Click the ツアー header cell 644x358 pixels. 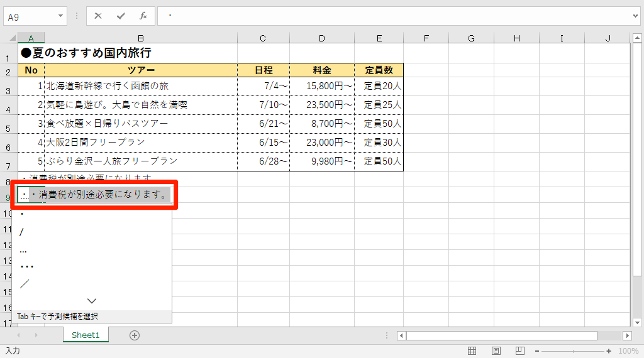coord(140,70)
